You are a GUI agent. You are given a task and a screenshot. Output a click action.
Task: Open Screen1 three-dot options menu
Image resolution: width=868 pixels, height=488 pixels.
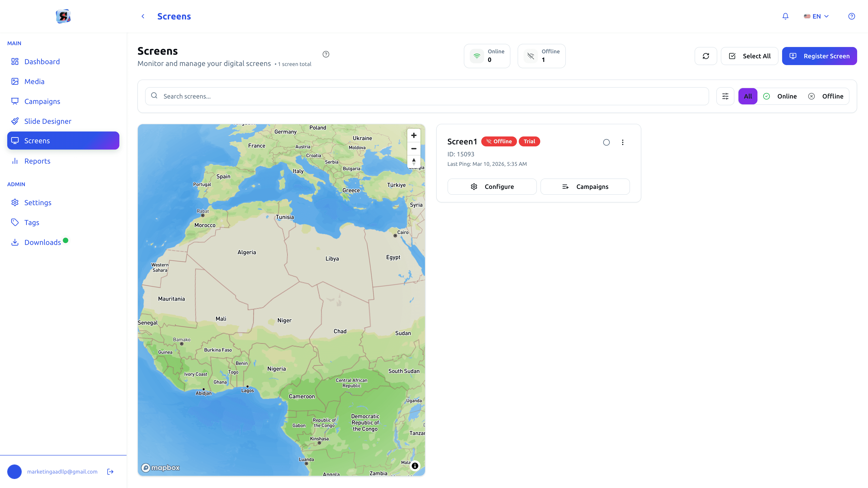622,142
